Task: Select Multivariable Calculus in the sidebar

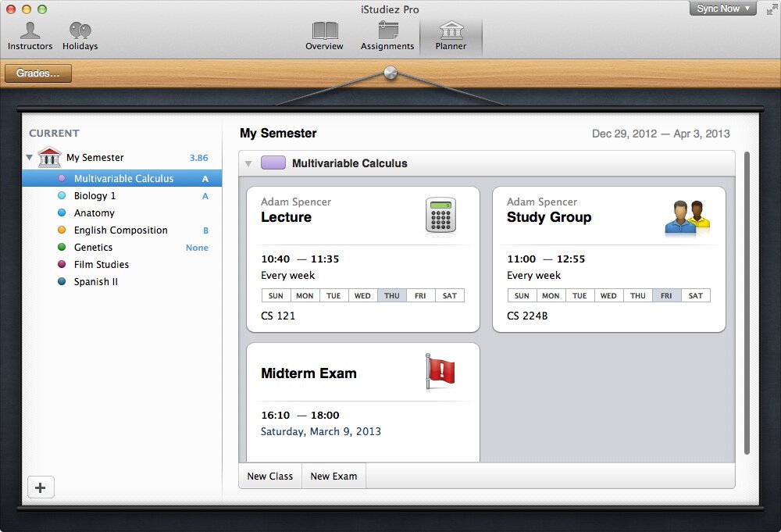Action: coord(122,178)
